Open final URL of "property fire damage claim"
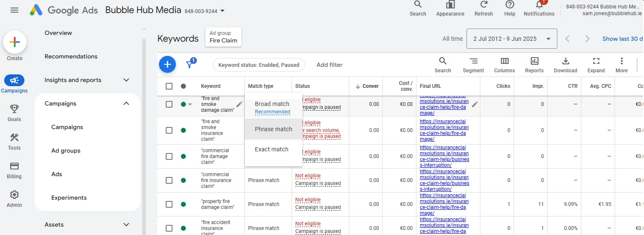The height and width of the screenshot is (235, 644). [x=444, y=204]
